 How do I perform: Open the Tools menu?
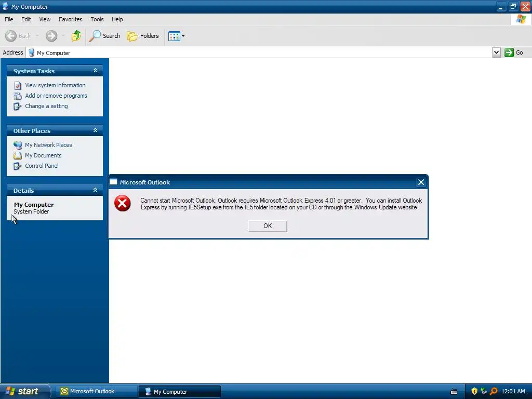coord(97,19)
